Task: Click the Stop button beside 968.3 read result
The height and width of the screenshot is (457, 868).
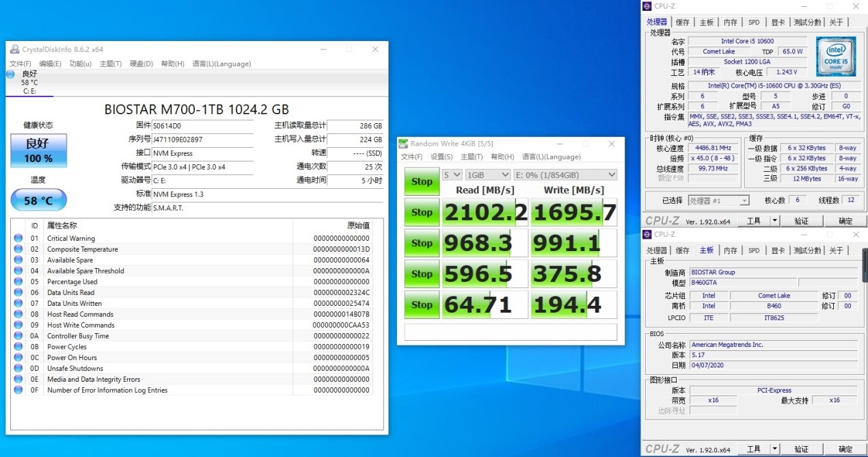Action: coord(422,243)
